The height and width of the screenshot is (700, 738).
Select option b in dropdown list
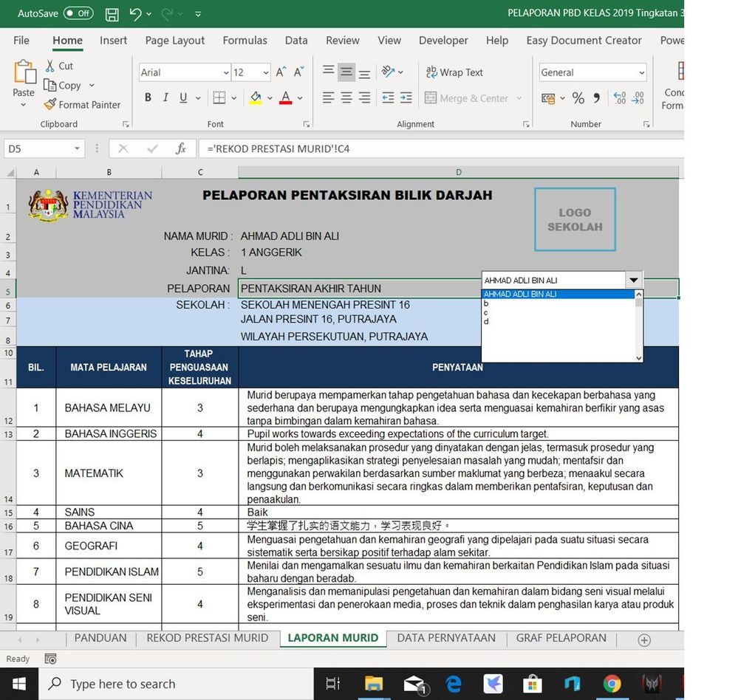point(558,303)
